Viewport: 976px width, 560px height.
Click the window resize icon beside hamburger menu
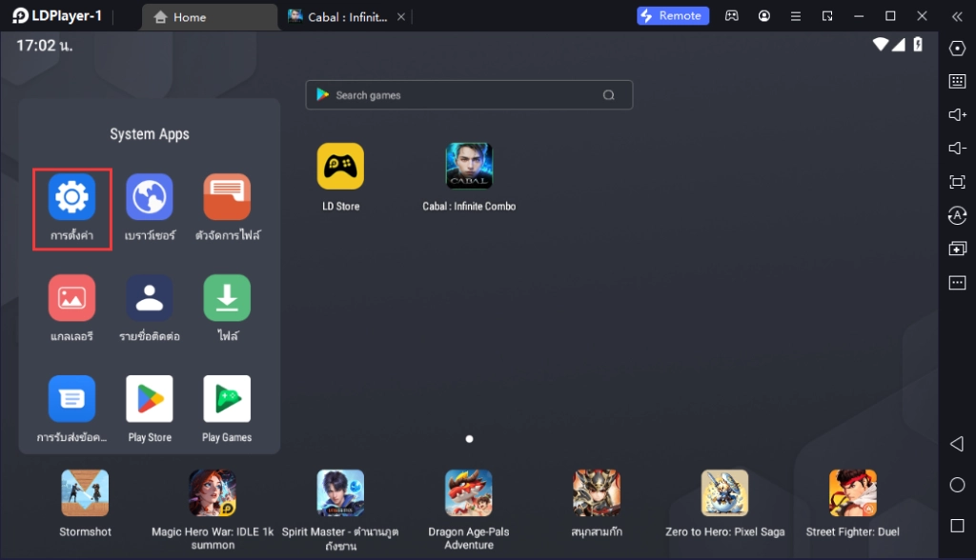click(827, 16)
